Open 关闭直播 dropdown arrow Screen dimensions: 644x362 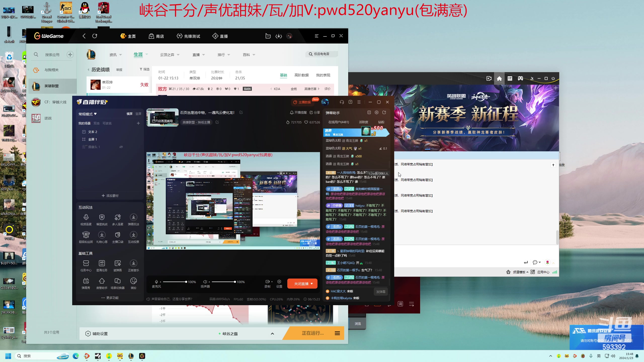click(312, 284)
